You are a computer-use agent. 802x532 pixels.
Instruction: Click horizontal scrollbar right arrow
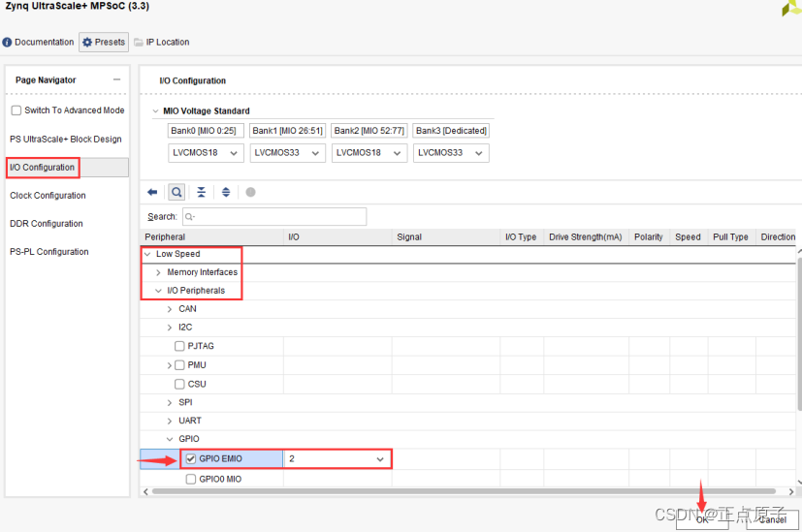(791, 491)
